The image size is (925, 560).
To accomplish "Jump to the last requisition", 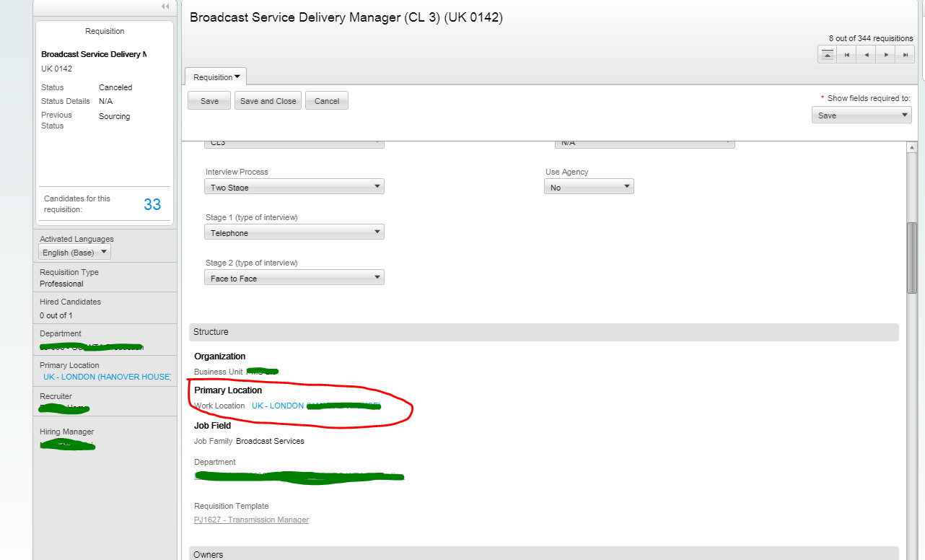I will (904, 53).
